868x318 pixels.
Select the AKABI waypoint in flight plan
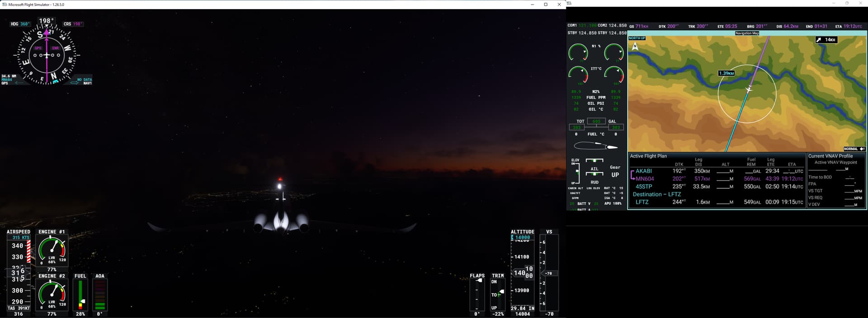pyautogui.click(x=644, y=171)
